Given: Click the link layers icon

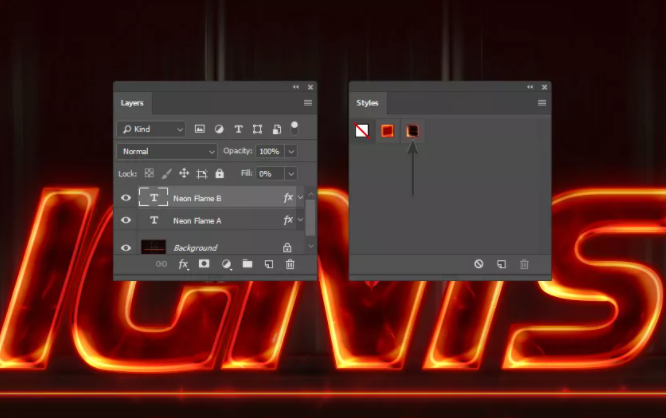Looking at the screenshot, I should [161, 264].
